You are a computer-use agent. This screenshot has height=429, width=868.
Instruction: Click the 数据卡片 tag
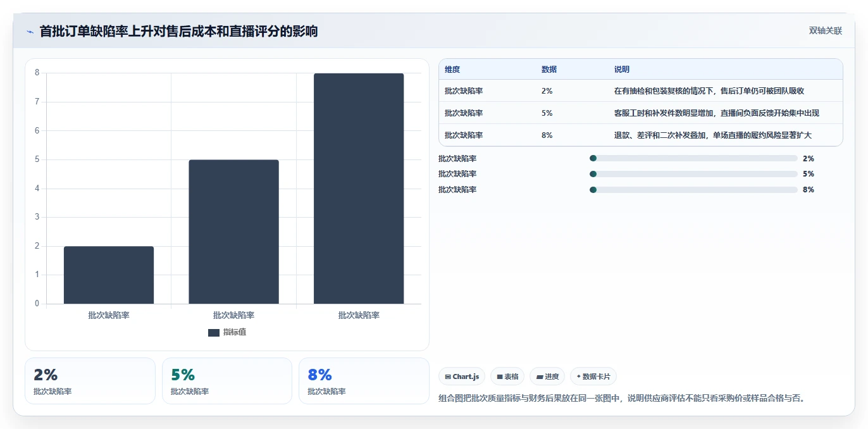593,376
